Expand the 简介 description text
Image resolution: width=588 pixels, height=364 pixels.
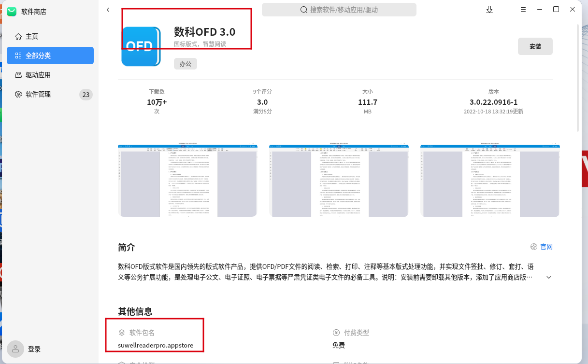click(x=548, y=277)
